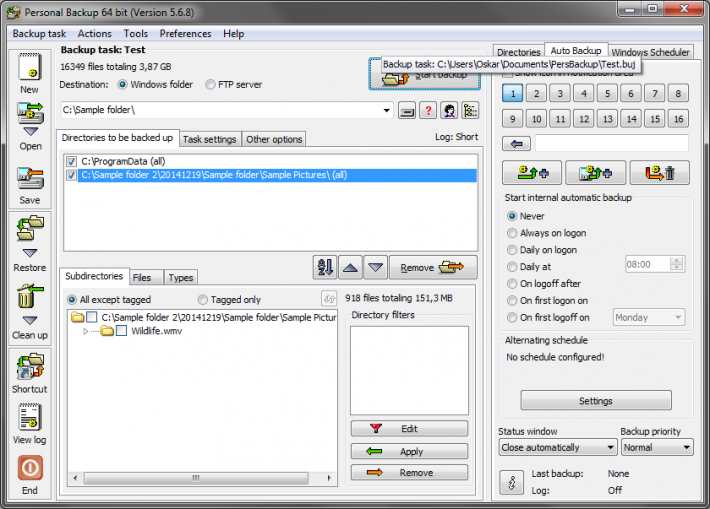Select Tagged only radio button

tap(202, 299)
